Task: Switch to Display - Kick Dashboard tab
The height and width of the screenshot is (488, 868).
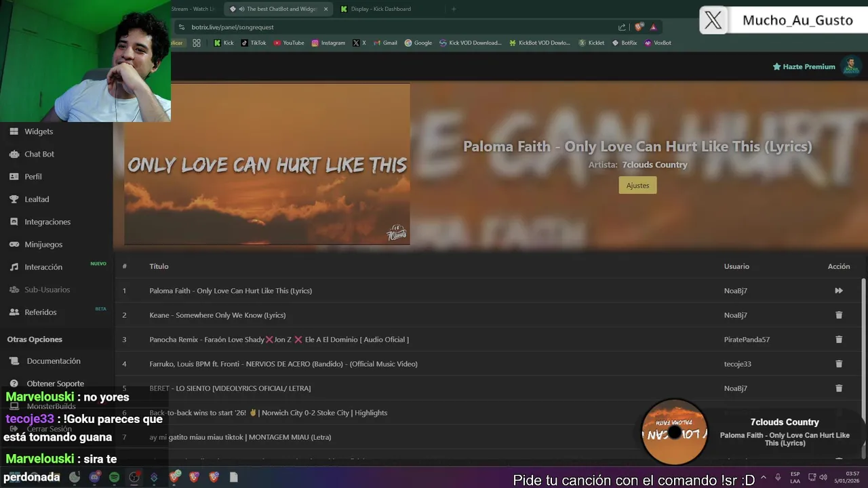Action: point(380,9)
